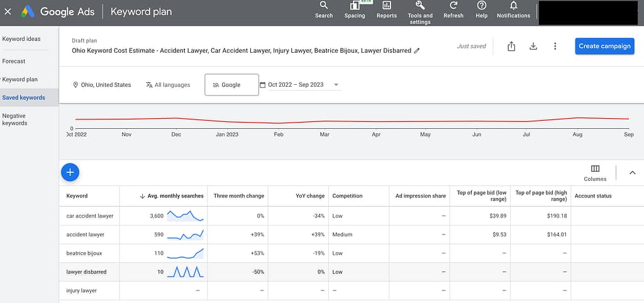644x303 pixels.
Task: Change the Google search network setting
Action: pyautogui.click(x=231, y=85)
